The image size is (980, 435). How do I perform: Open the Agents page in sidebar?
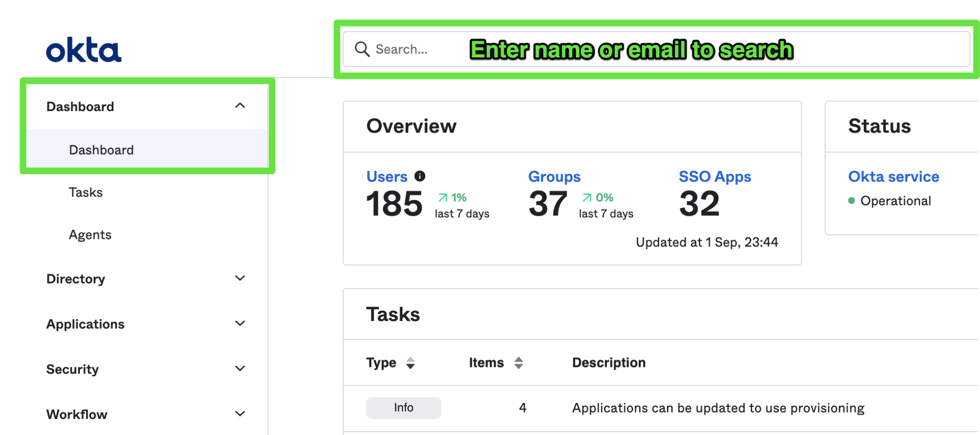(x=90, y=235)
